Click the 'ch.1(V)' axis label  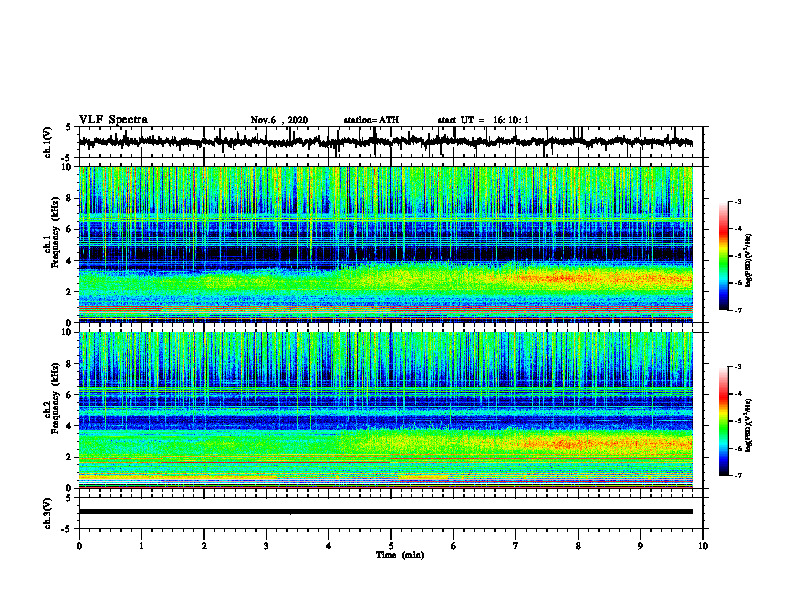point(48,142)
